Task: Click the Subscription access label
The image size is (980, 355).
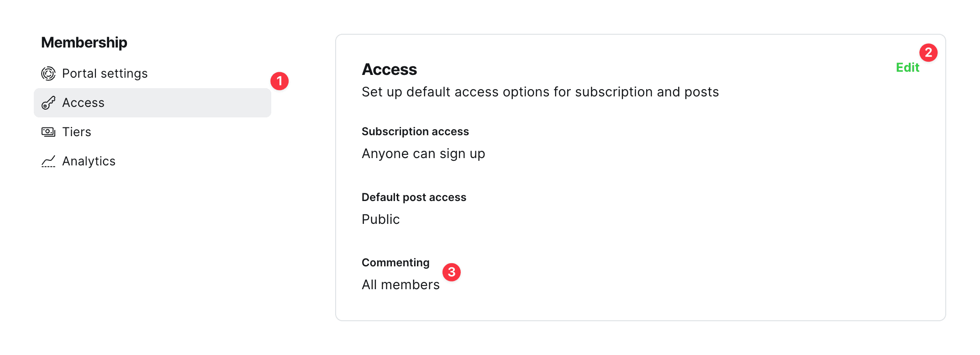Action: click(x=415, y=132)
